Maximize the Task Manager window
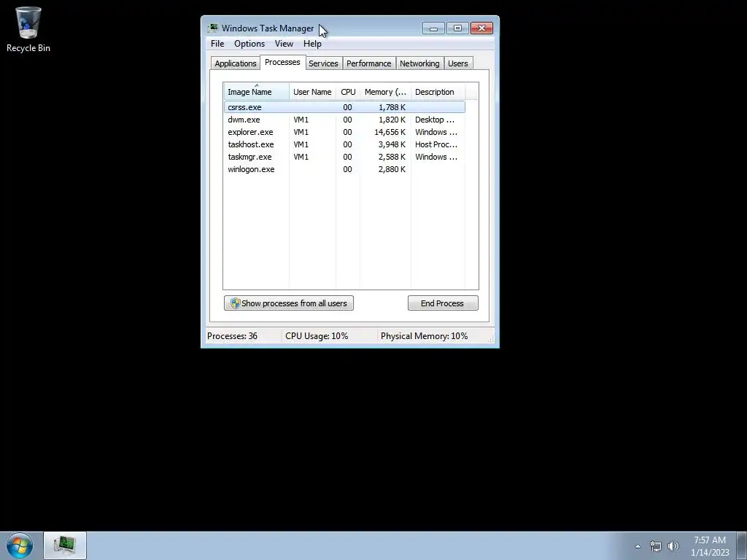The width and height of the screenshot is (747, 560). 457,28
